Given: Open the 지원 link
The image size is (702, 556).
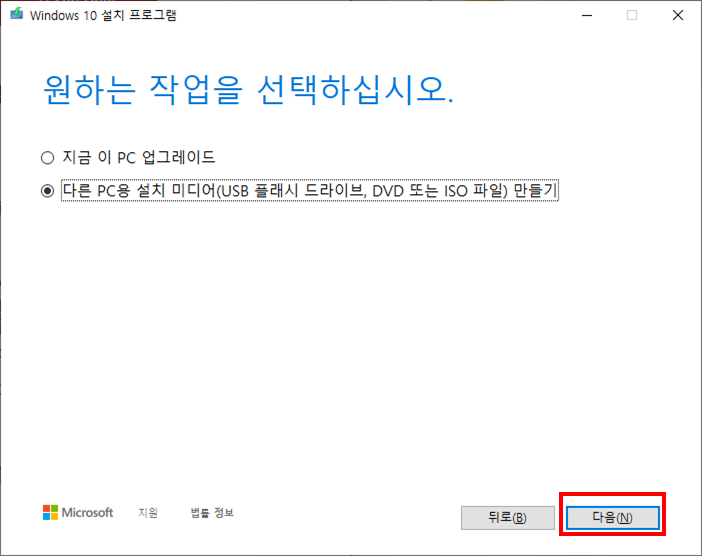Looking at the screenshot, I should click(x=148, y=513).
